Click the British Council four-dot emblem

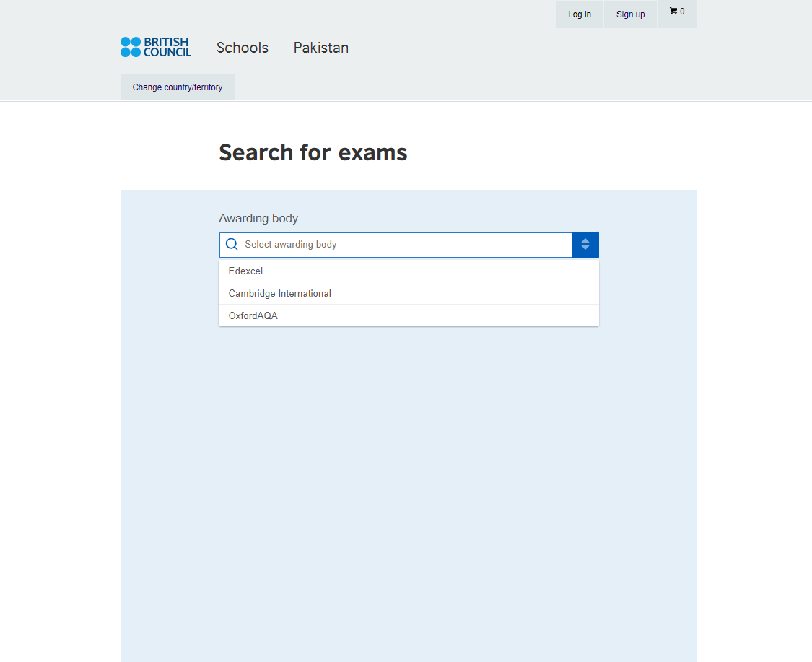pyautogui.click(x=131, y=47)
